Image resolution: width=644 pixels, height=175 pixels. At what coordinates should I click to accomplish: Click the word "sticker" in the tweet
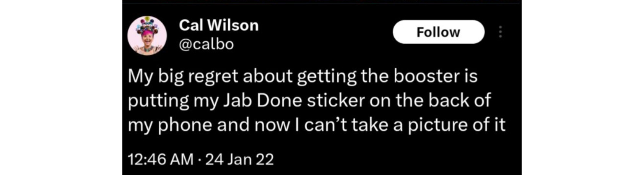(336, 100)
